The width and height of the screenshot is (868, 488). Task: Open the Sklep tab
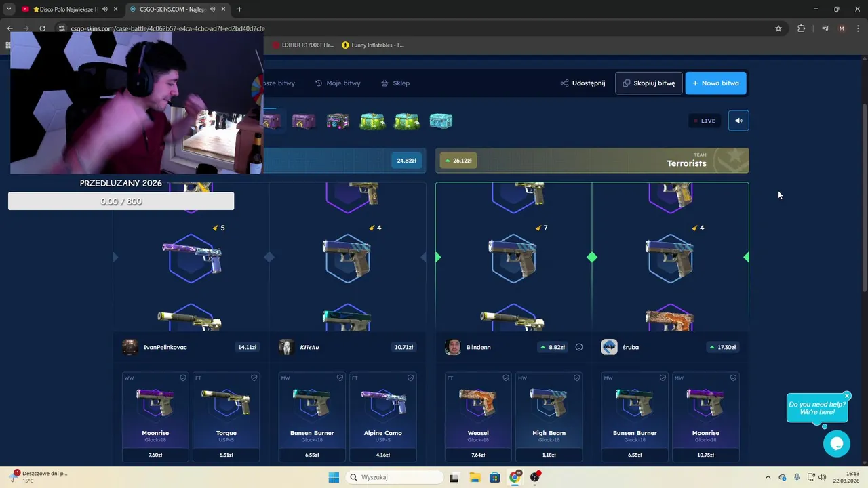coord(395,83)
